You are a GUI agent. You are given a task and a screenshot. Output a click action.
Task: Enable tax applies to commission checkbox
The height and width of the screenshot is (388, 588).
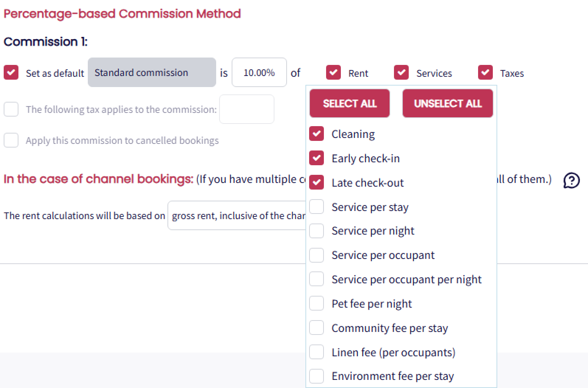pyautogui.click(x=11, y=110)
